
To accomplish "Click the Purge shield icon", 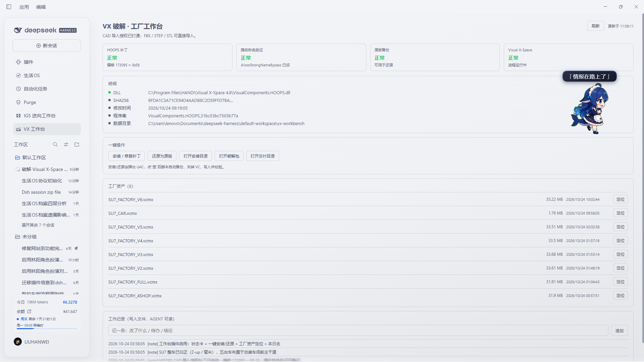I will click(18, 102).
